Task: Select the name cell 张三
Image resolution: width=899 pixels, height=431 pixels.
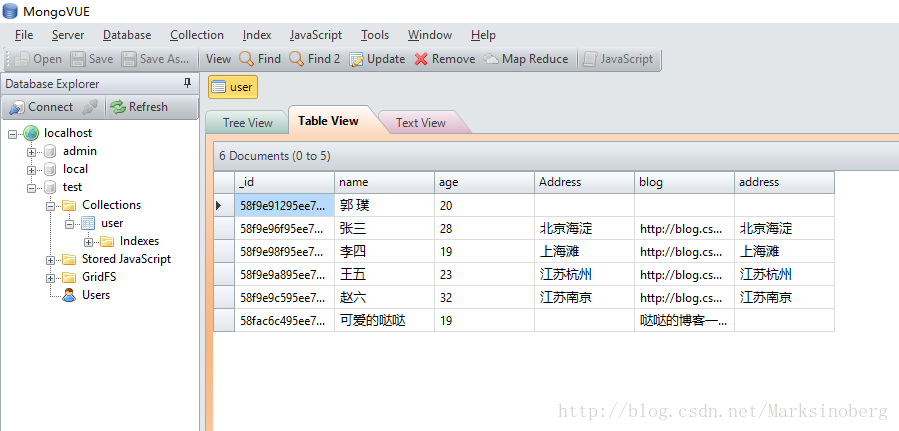Action: (384, 229)
